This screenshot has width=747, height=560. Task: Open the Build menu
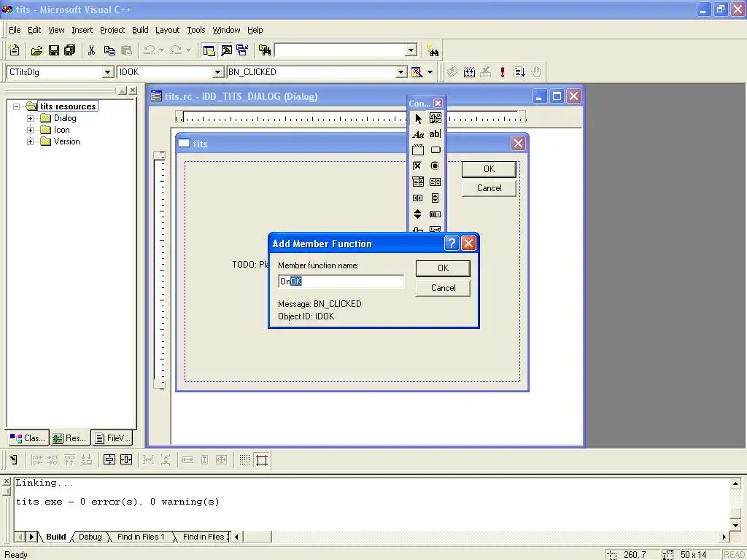pos(140,30)
